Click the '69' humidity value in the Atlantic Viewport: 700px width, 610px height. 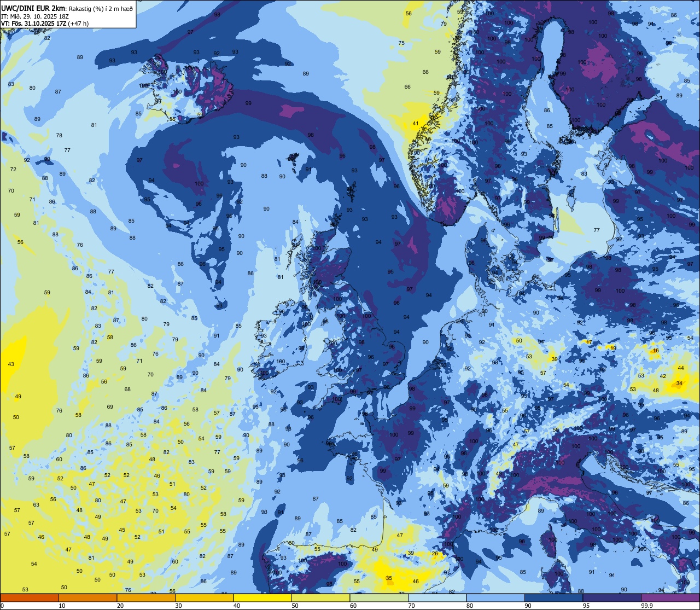[x=110, y=407]
